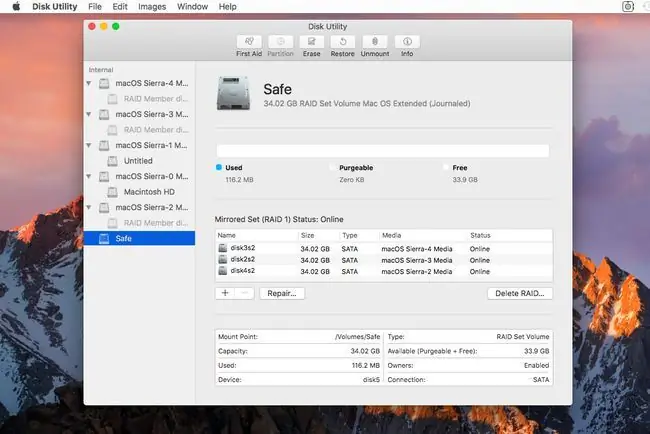
Task: Click the disk2s2 drive icon in table
Action: tap(223, 259)
